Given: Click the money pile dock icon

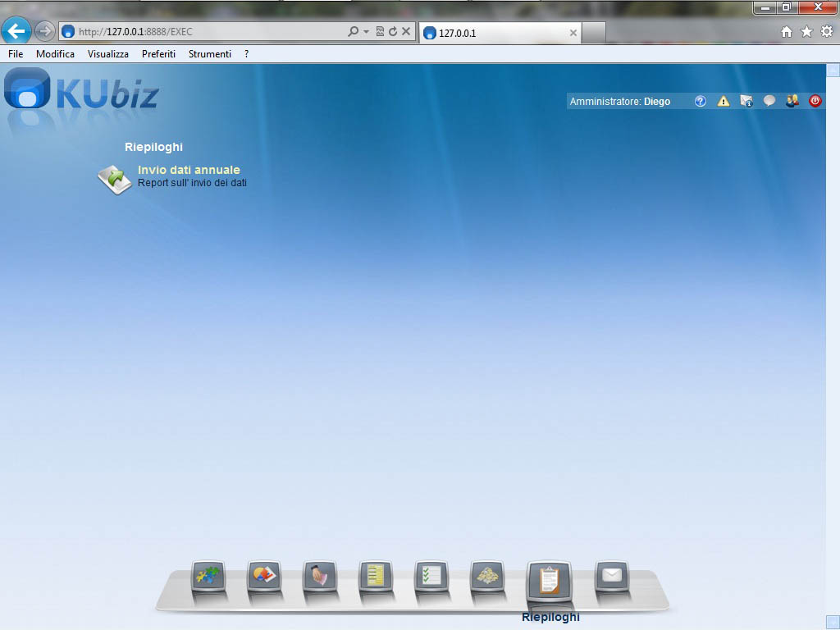Looking at the screenshot, I should click(x=487, y=576).
